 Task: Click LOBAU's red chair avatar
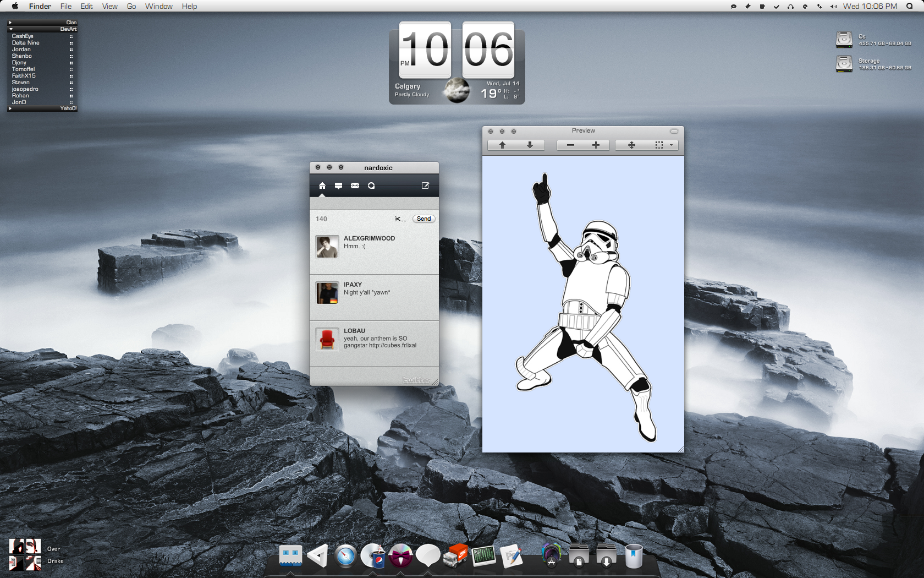pos(327,339)
